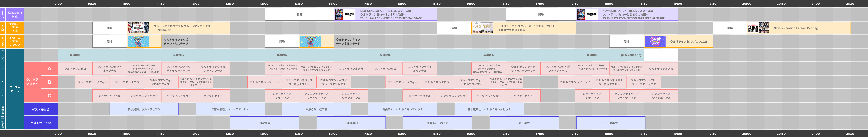The image size is (868, 137).
Task: Click the 開場 block before the グリッドマン ユニバース event
Action: 454,28
